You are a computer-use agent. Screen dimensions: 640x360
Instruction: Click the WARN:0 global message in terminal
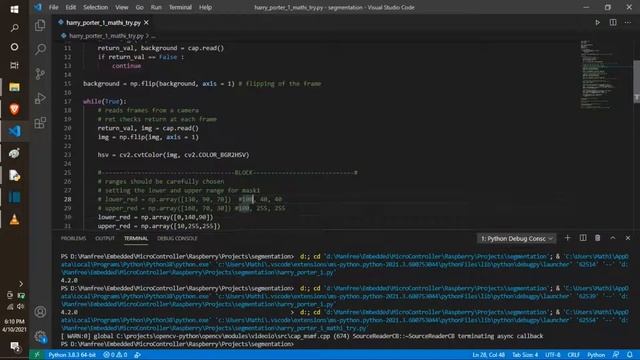tap(302, 336)
